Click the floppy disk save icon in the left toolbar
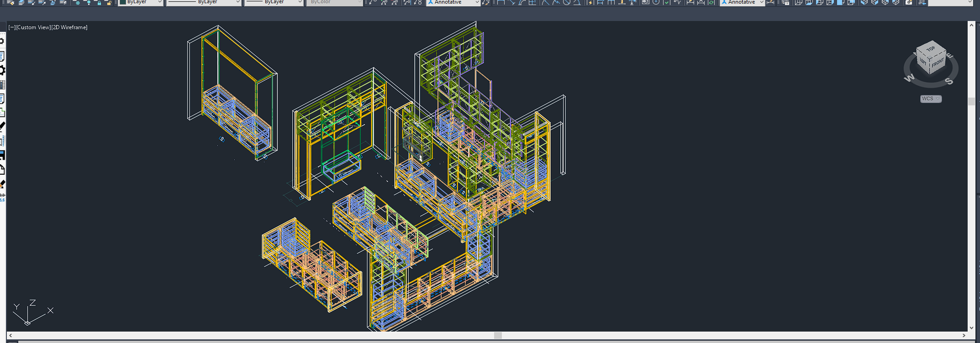The image size is (980, 343). [2, 155]
